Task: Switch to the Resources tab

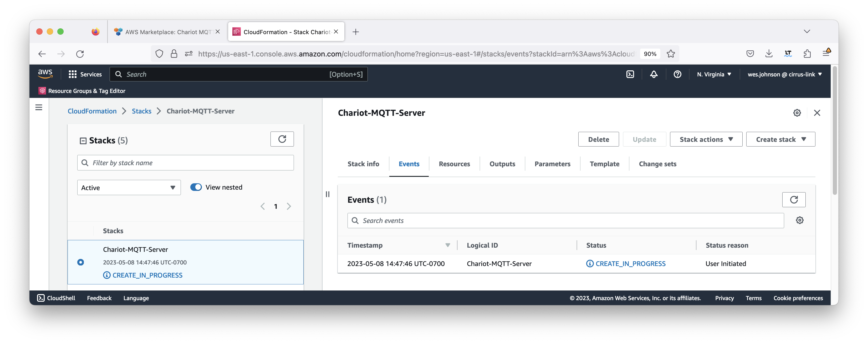Action: coord(454,164)
